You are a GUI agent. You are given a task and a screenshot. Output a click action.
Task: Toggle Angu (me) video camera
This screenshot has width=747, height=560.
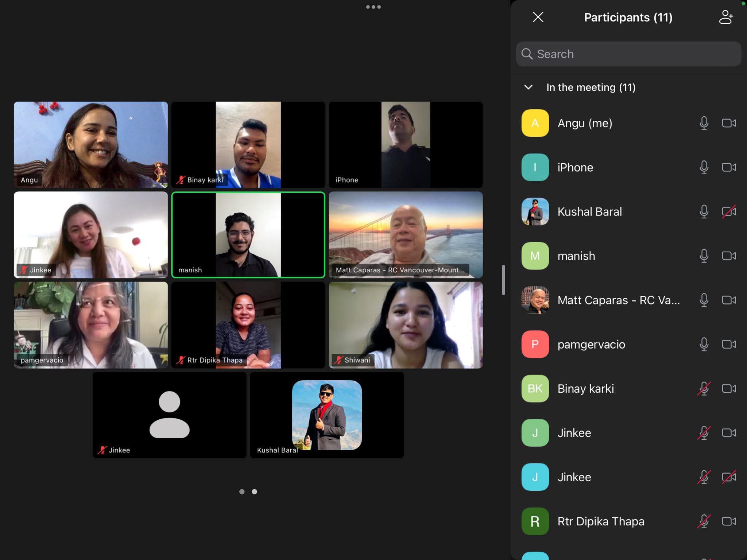729,123
